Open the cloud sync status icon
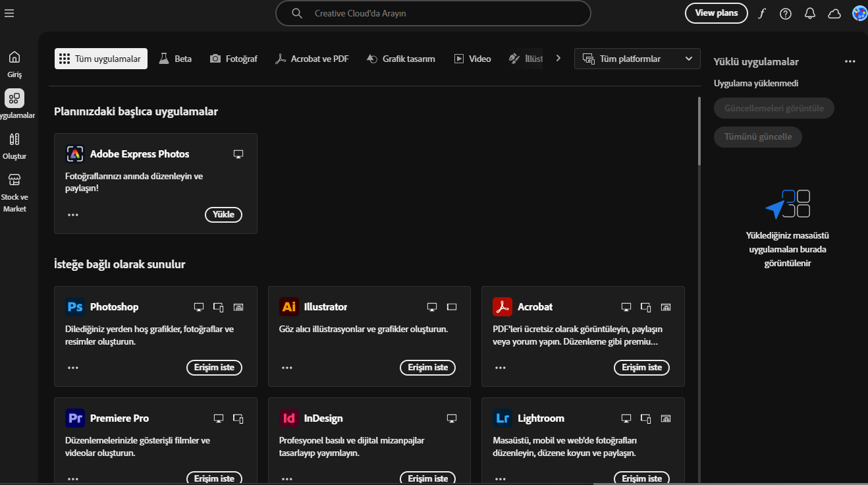This screenshot has height=485, width=868. click(x=834, y=13)
